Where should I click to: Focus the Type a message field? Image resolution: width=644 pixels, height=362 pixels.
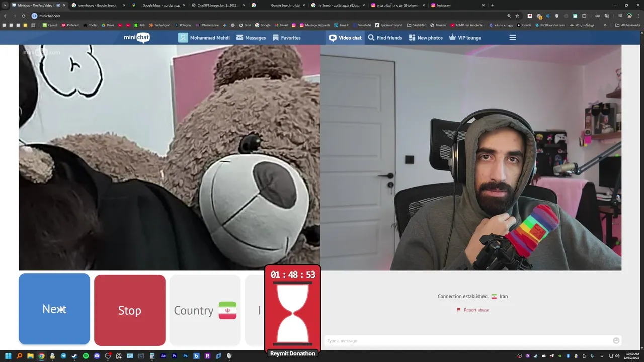coord(468,341)
